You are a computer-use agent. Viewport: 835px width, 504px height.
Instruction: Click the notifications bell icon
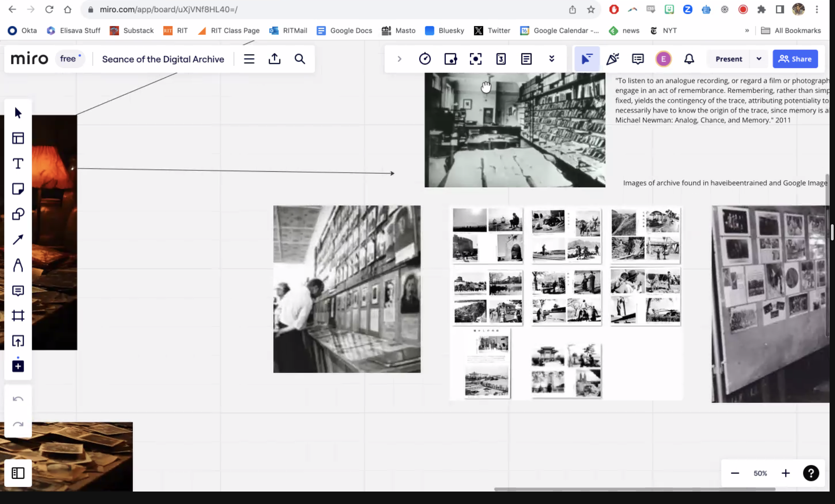click(689, 59)
